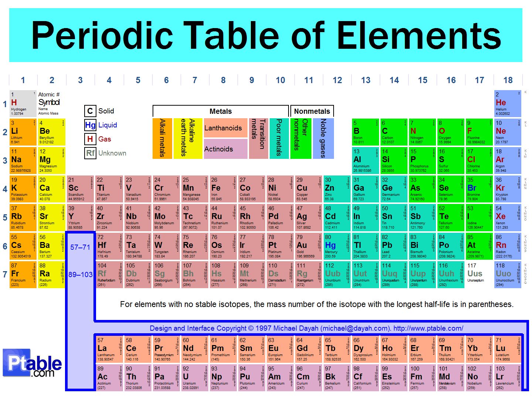The height and width of the screenshot is (399, 532).
Task: Select the Metals header section
Action: click(x=220, y=111)
